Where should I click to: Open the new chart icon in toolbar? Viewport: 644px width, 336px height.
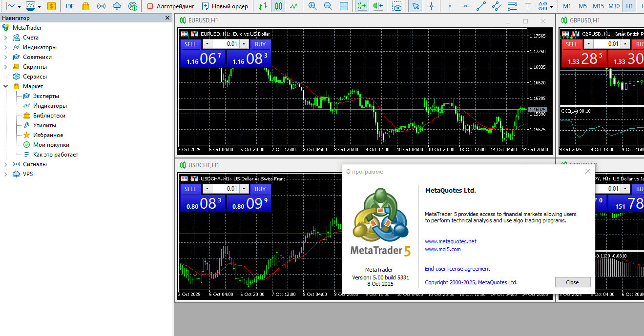click(x=10, y=6)
